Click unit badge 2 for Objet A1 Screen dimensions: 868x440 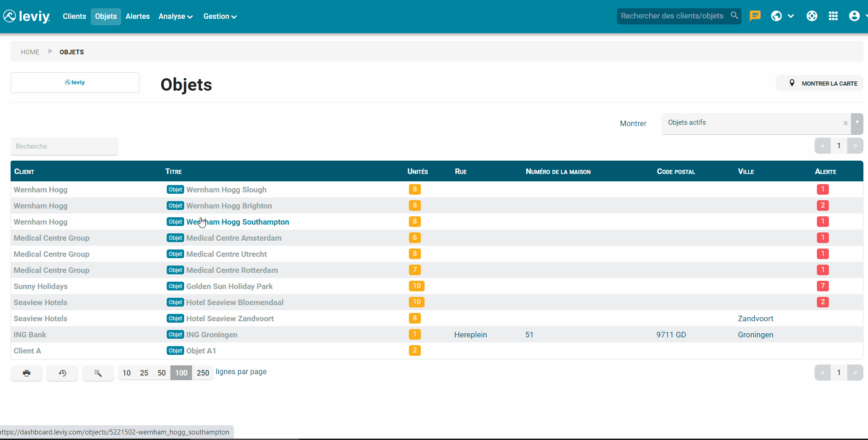coord(414,350)
